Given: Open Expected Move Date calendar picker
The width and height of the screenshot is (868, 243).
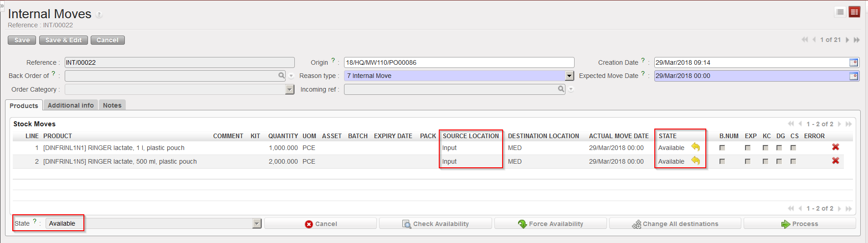Looking at the screenshot, I should [x=853, y=76].
